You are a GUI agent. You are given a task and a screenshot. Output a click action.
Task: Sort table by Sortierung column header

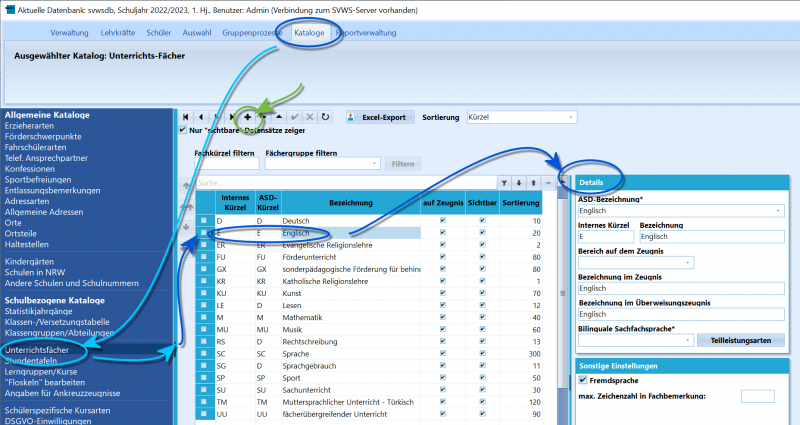coord(520,203)
